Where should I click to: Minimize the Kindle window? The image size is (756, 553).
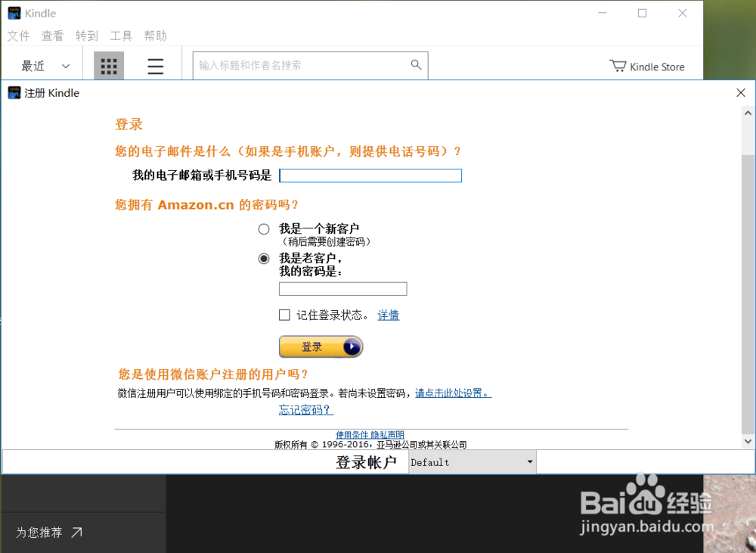(603, 13)
